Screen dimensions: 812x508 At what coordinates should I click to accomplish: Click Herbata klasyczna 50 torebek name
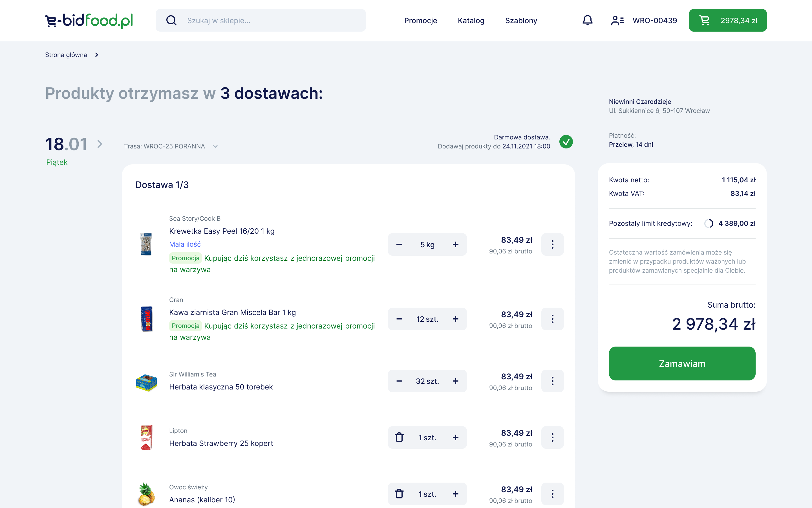point(221,387)
